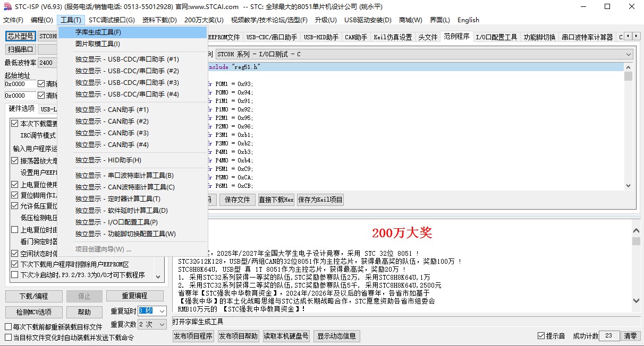Switch interface language to English
Image resolution: width=644 pixels, height=346 pixels.
coord(468,20)
